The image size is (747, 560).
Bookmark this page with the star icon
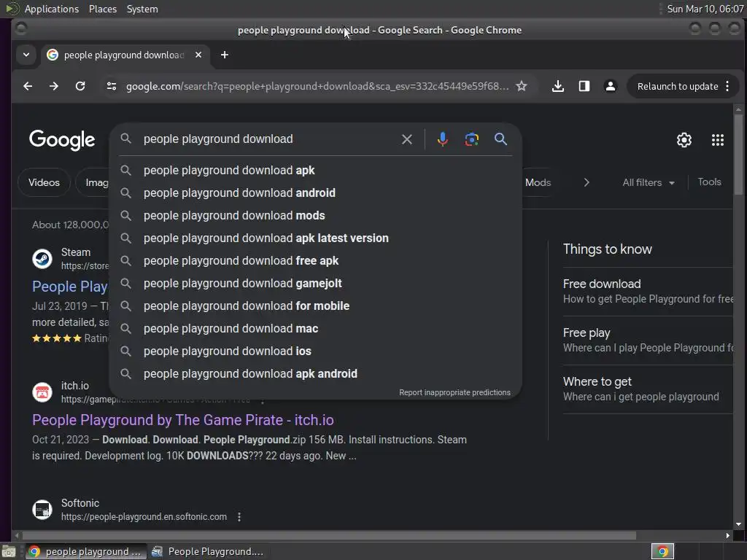point(522,86)
